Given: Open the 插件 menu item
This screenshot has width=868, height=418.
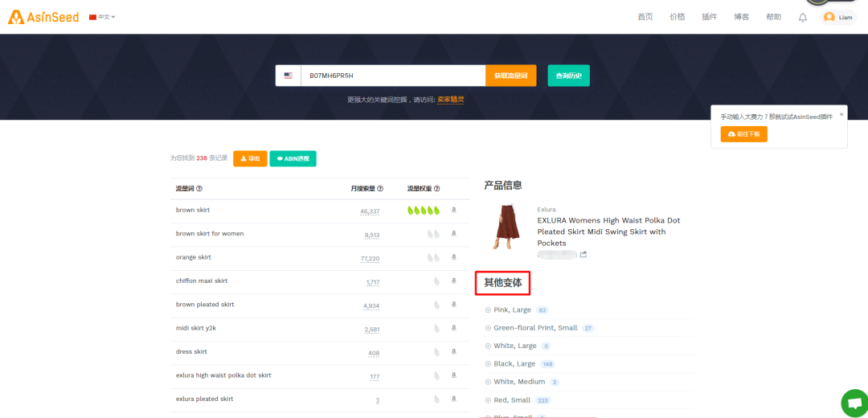Looking at the screenshot, I should pyautogui.click(x=709, y=17).
